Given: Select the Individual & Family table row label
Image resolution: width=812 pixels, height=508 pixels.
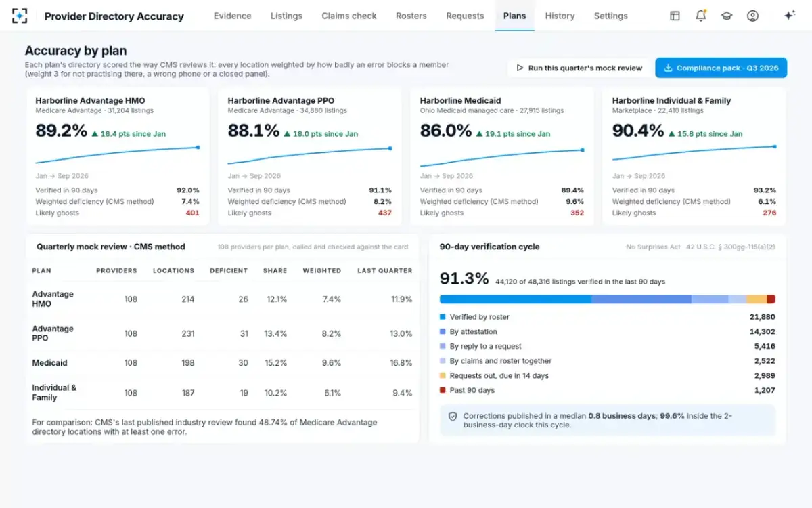Looking at the screenshot, I should tap(54, 392).
